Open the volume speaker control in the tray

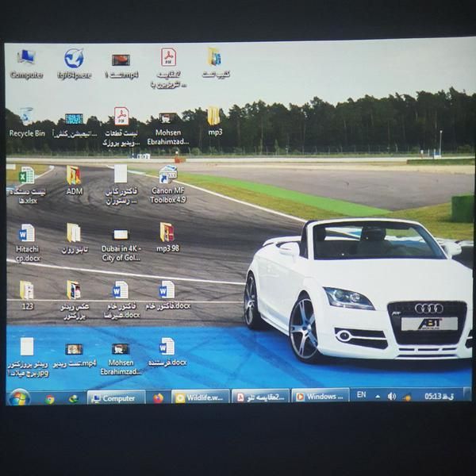[x=391, y=395]
